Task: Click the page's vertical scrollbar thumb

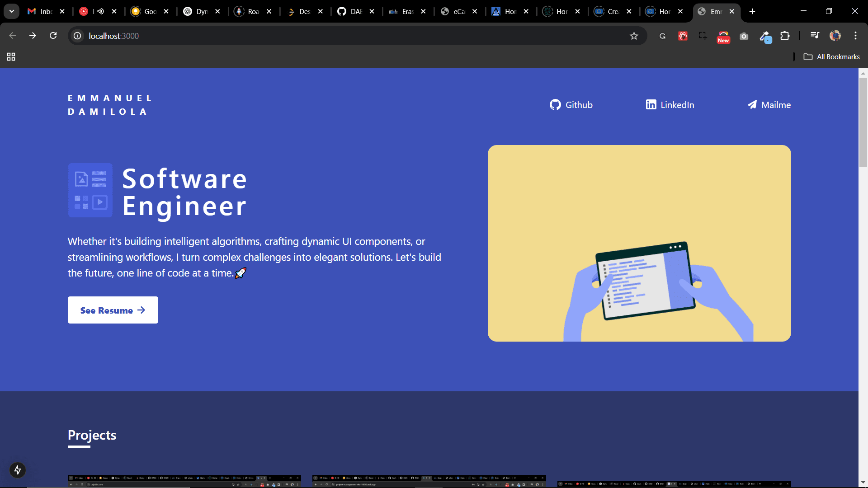Action: (x=863, y=122)
